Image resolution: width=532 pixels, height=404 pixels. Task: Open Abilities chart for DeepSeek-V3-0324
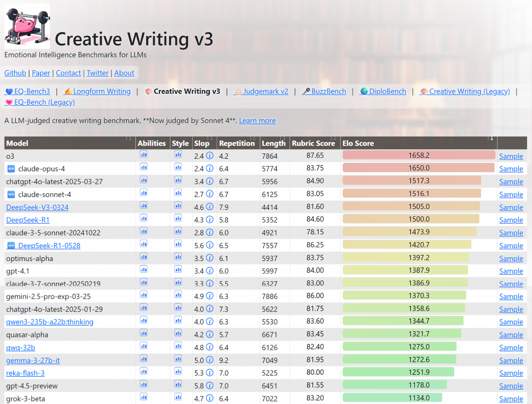144,206
